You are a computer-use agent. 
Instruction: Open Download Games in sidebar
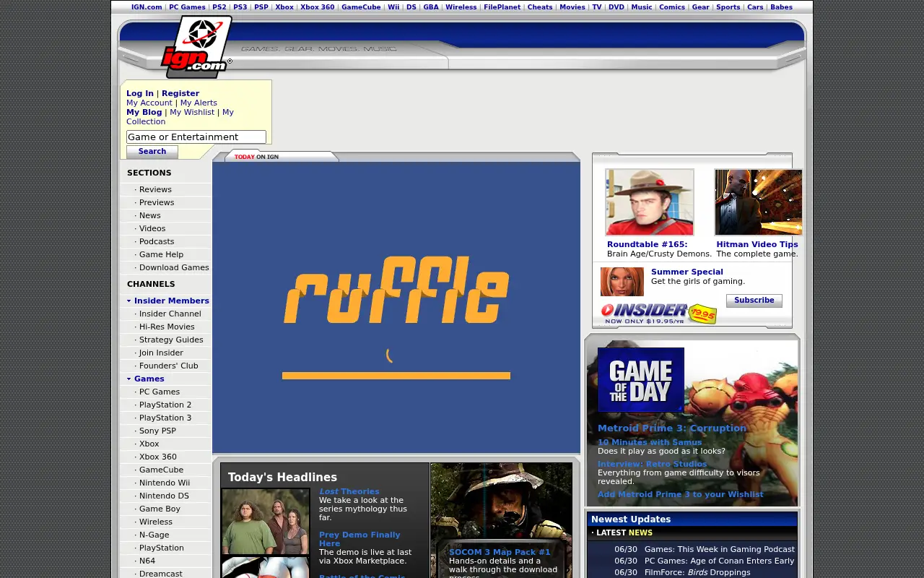click(x=174, y=267)
